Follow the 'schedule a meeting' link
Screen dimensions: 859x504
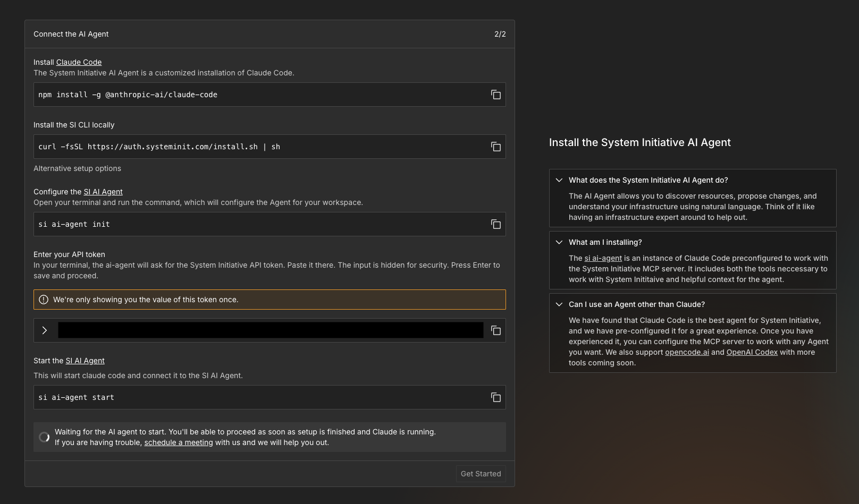(x=179, y=442)
